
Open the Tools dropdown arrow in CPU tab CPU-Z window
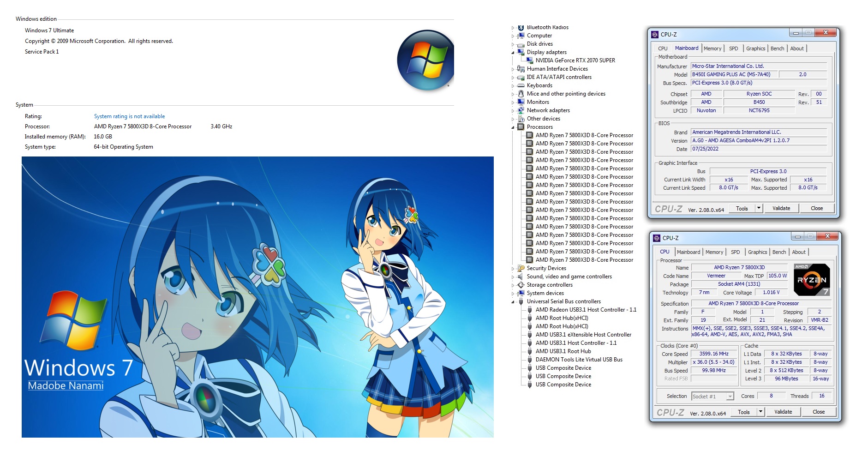click(x=760, y=412)
